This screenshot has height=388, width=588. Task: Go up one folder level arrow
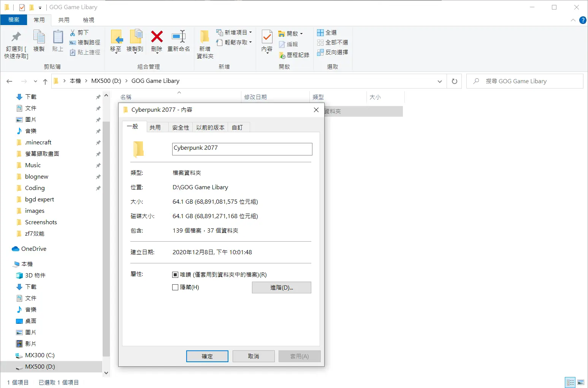point(45,81)
